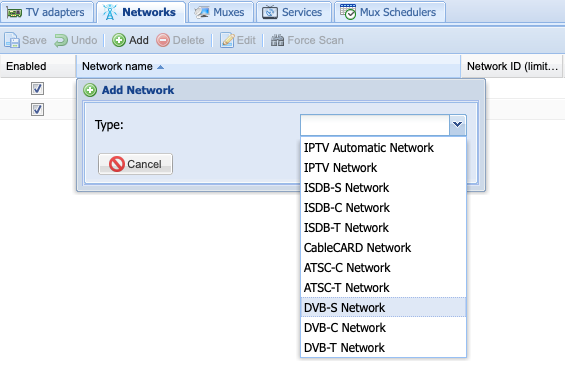Screen dimensions: 565x376
Task: Cancel the Add Network dialog
Action: pyautogui.click(x=135, y=164)
